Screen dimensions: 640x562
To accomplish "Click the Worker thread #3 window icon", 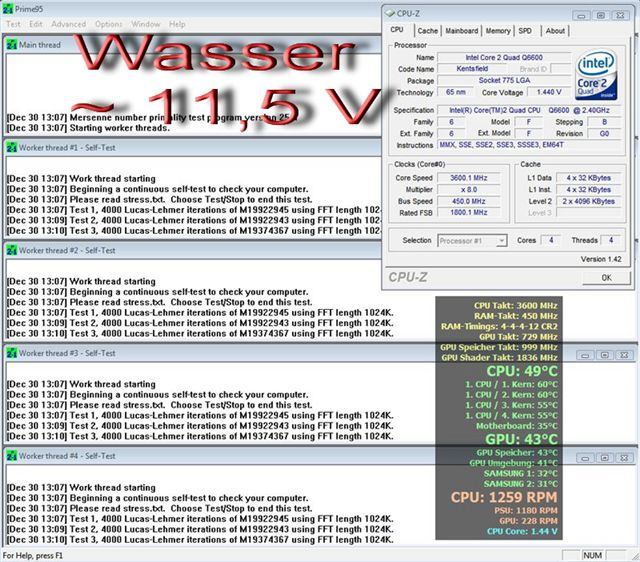I will coord(11,353).
